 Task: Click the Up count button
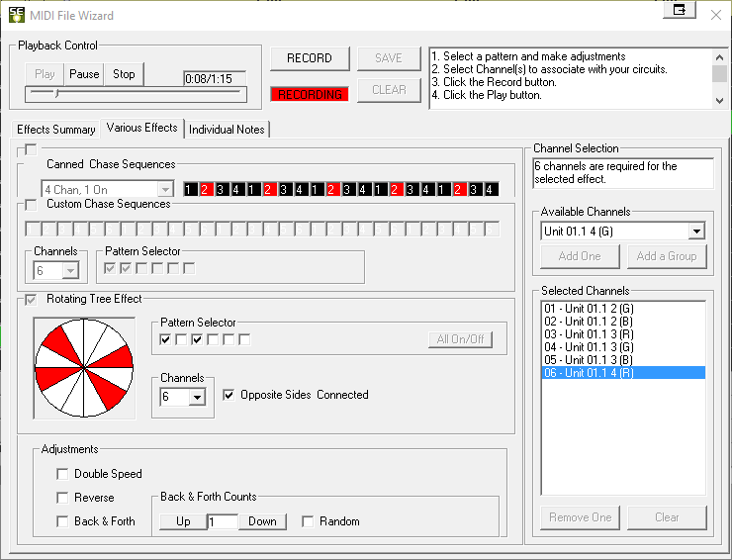coord(183,521)
